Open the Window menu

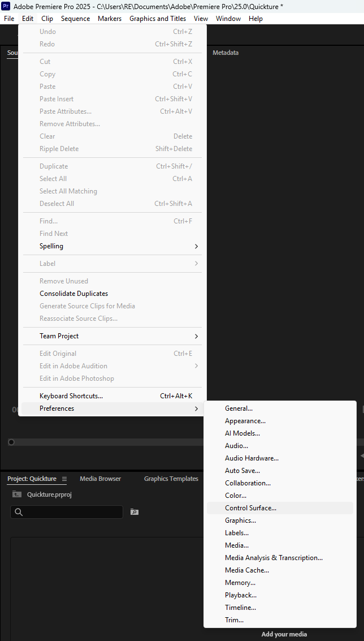[x=228, y=19]
